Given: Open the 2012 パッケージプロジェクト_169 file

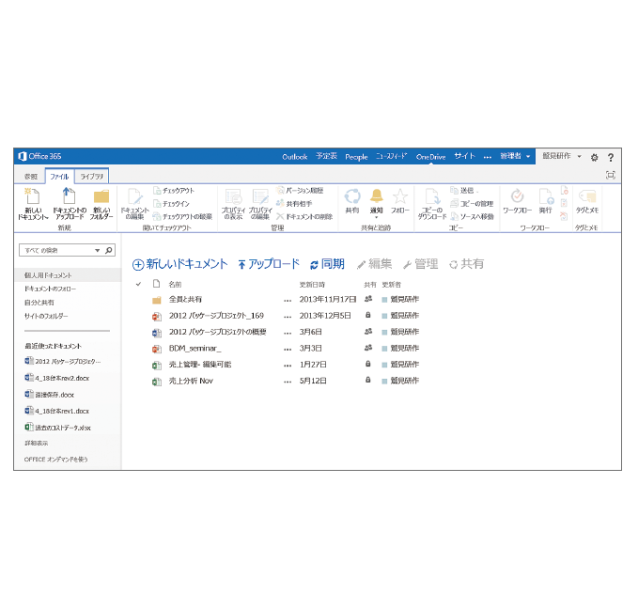Looking at the screenshot, I should (216, 316).
